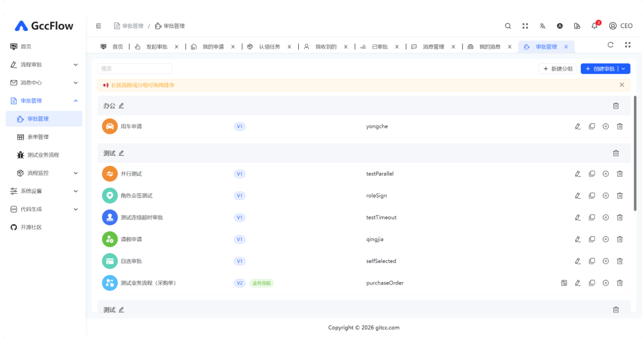Dismiss the drag-sort hint banner
This screenshot has height=343, width=644.
pos(622,85)
